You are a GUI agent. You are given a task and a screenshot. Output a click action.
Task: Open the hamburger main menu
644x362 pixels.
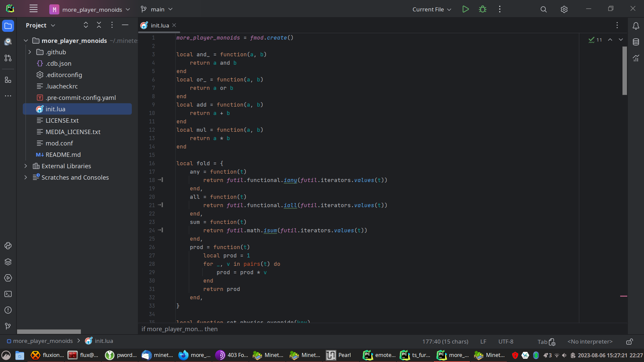coord(34,9)
